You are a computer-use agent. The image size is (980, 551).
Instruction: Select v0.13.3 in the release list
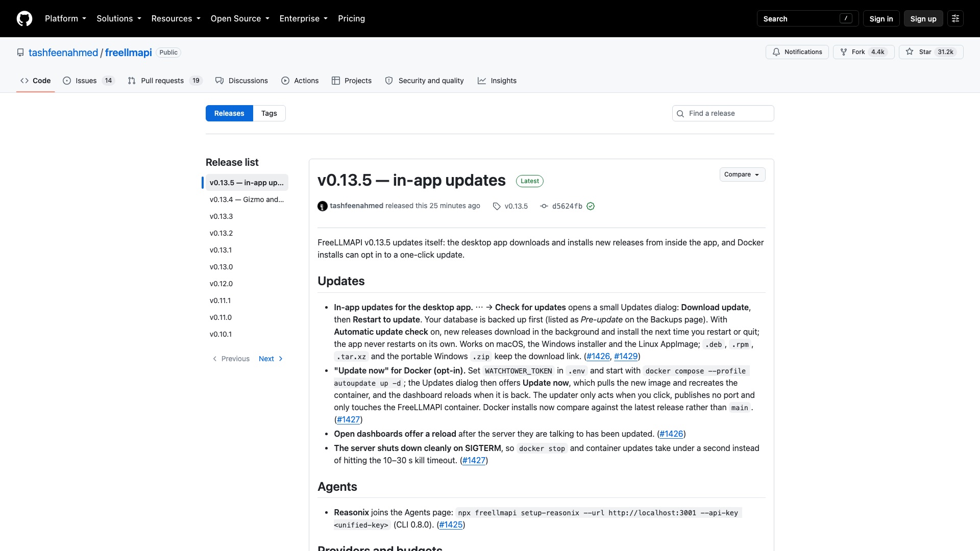point(247,216)
